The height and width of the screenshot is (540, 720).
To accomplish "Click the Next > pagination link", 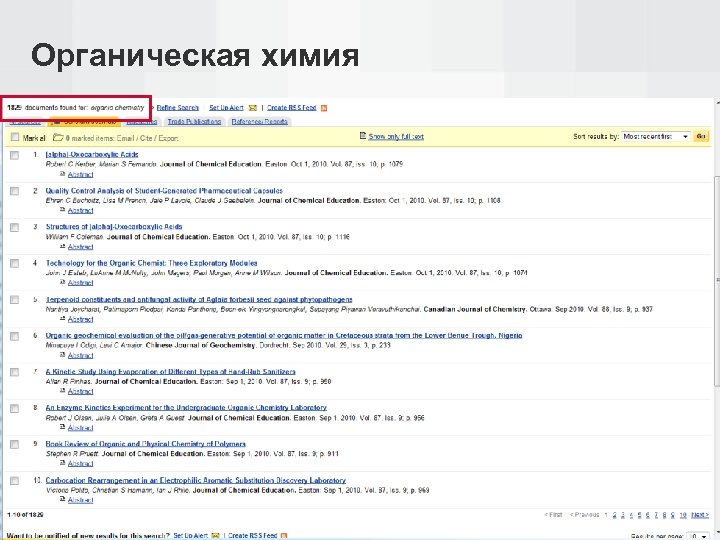I will coord(700,515).
